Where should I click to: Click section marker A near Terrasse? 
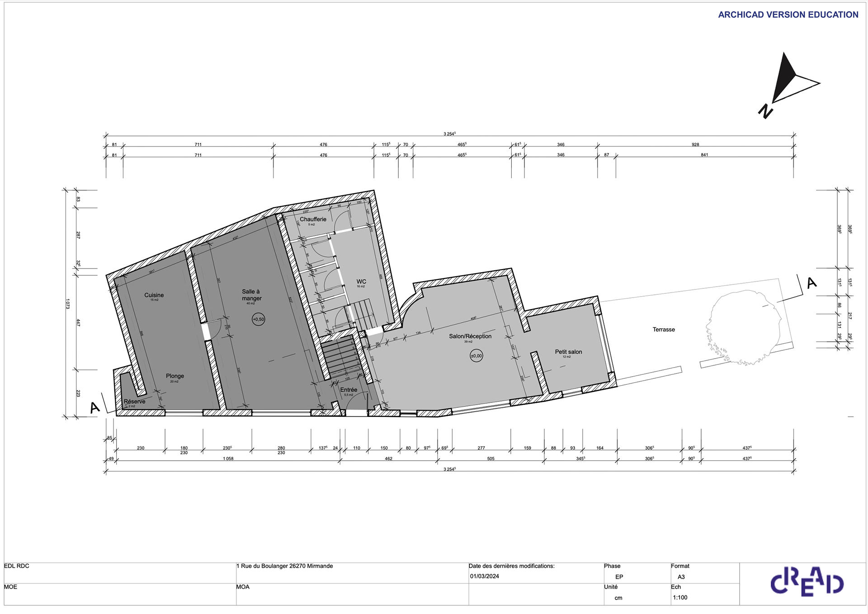pos(812,283)
